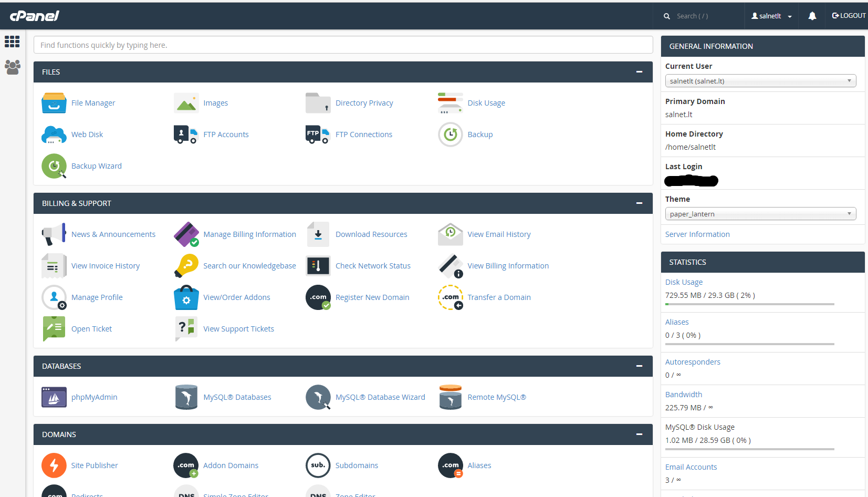Expand the salnetlt user menu

tap(771, 16)
